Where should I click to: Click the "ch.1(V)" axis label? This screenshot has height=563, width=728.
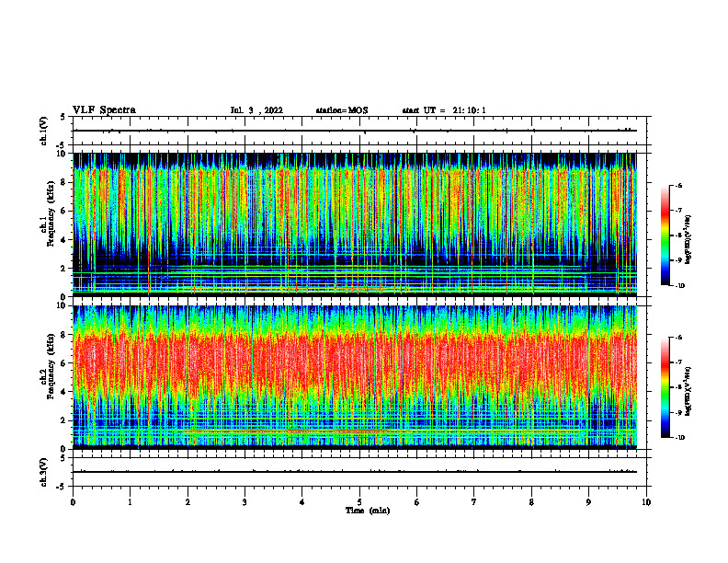click(x=44, y=131)
